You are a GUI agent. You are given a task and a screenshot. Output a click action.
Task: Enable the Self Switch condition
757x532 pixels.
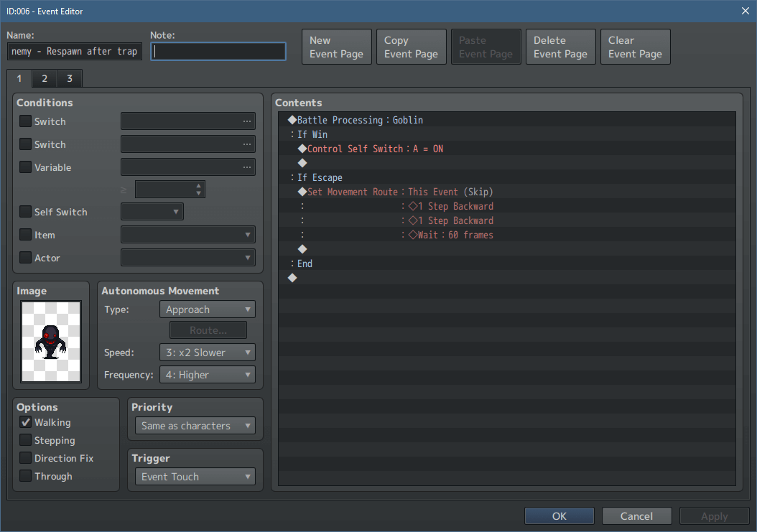click(25, 212)
